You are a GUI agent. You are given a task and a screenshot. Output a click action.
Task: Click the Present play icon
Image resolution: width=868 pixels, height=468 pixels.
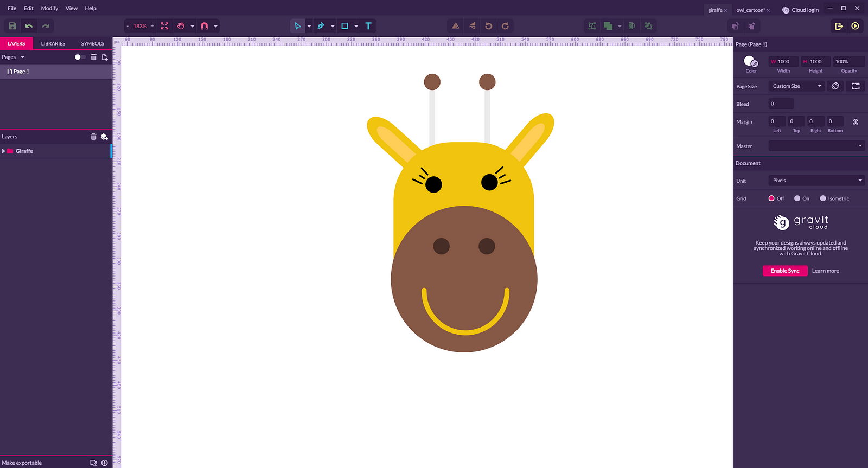855,26
